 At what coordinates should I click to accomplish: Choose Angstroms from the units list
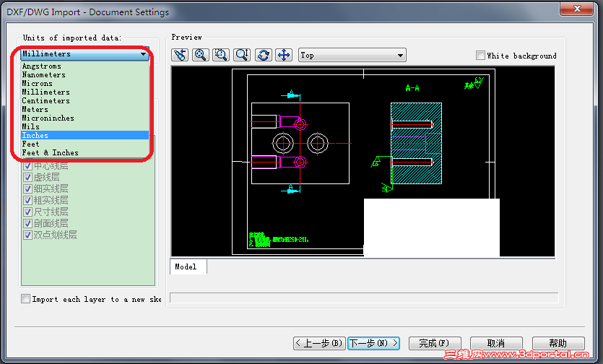click(x=84, y=66)
